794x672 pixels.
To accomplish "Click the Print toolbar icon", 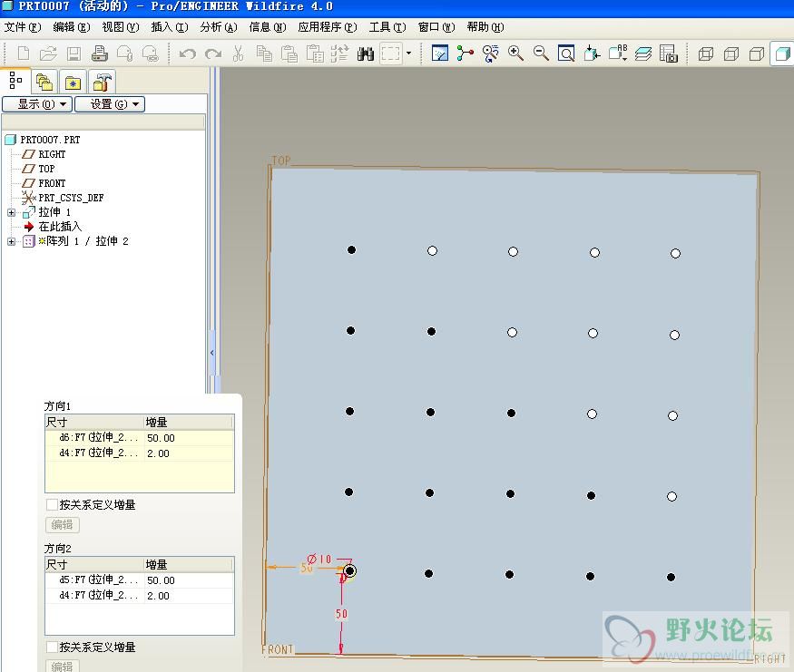I will [99, 54].
